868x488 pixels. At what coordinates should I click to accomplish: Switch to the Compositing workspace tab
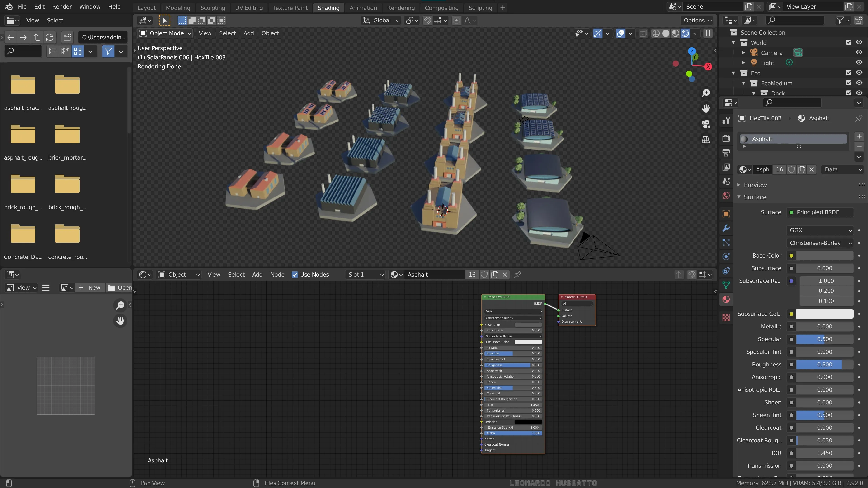click(x=441, y=8)
